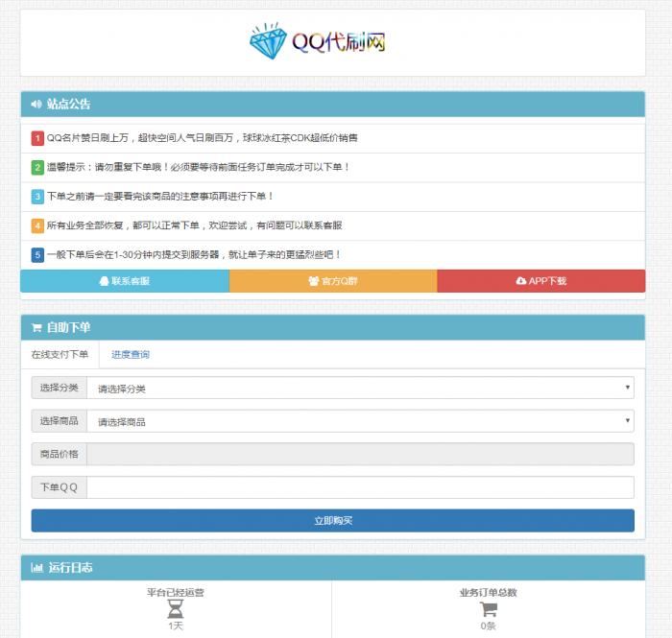Click the red APP下载 button
The image size is (672, 638).
pyautogui.click(x=540, y=281)
